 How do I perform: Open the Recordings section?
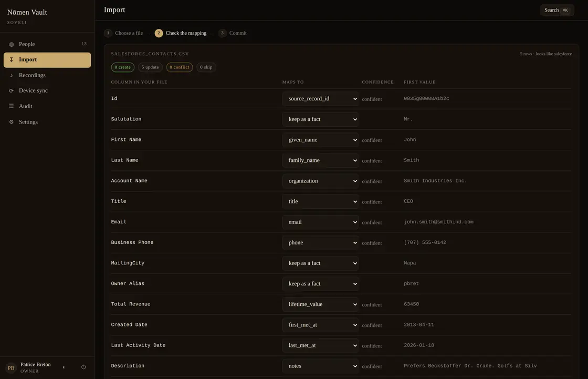pos(47,75)
